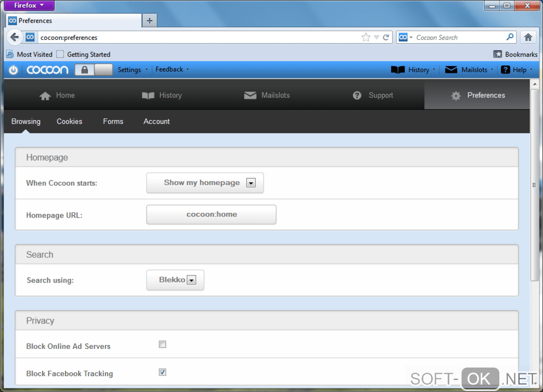This screenshot has height=392, width=543.
Task: Select the Preferences browser tab
Action: (74, 21)
